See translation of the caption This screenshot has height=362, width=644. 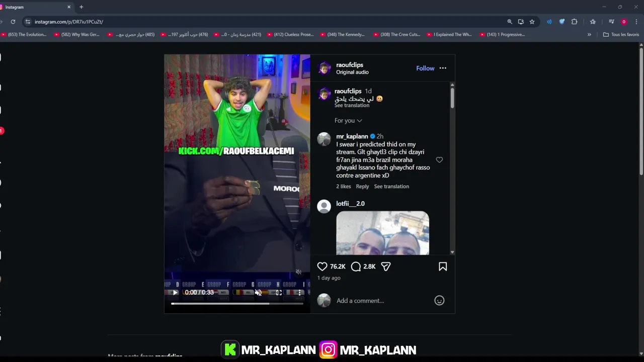click(x=352, y=106)
